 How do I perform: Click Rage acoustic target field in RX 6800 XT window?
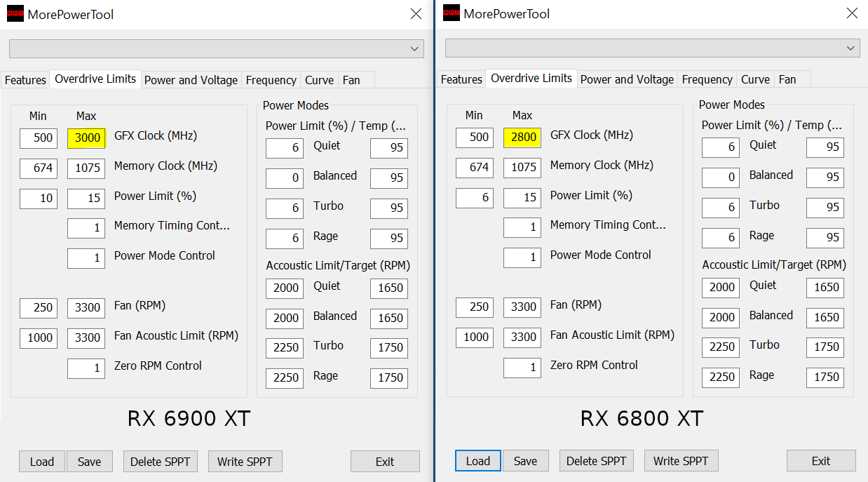point(825,377)
